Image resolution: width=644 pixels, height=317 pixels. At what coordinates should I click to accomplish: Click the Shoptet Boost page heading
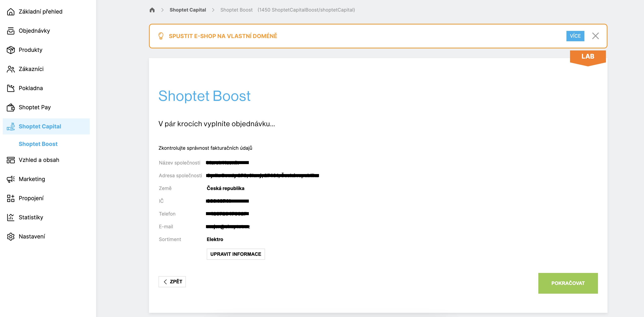pos(204,96)
